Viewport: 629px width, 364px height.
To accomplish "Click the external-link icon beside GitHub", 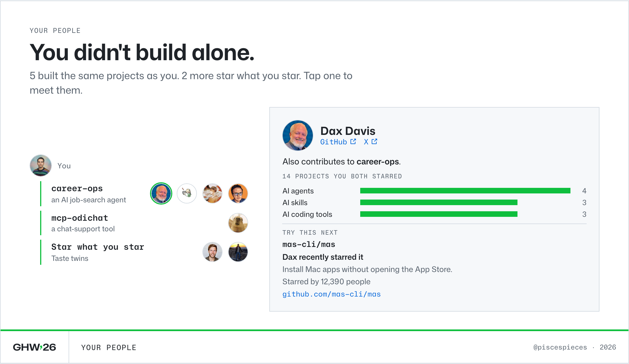I will pyautogui.click(x=353, y=142).
